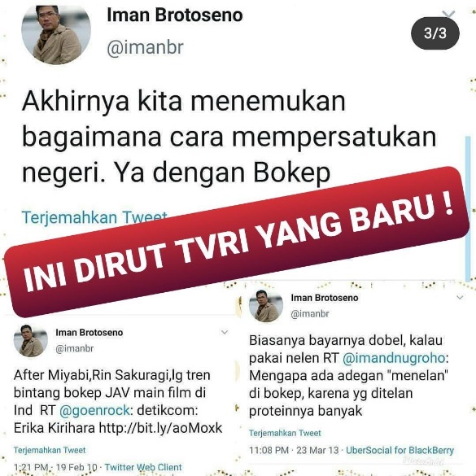Open the avatar of the Miyabi tweet
476x476 pixels.
pyautogui.click(x=31, y=341)
